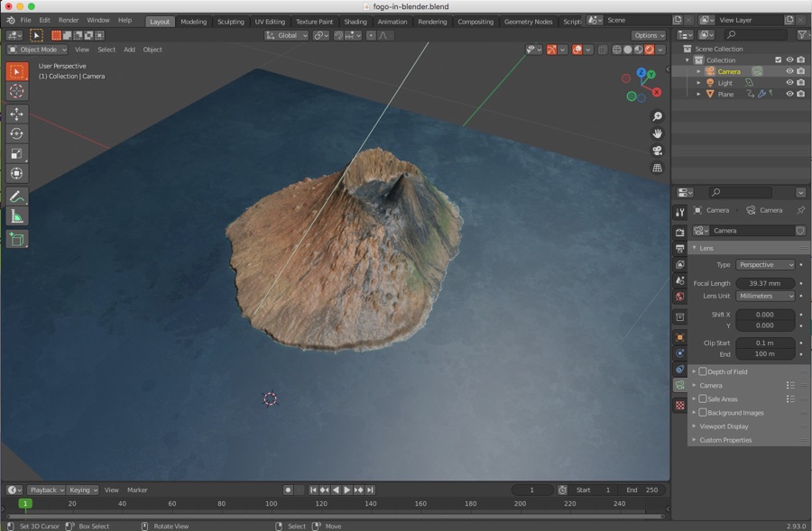Select the Scale tool

point(17,153)
